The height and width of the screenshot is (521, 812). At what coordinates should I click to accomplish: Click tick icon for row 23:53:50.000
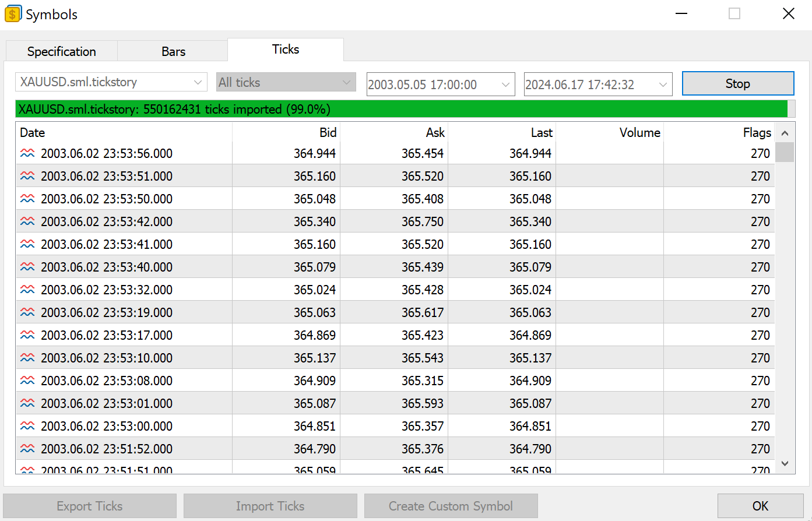click(27, 199)
